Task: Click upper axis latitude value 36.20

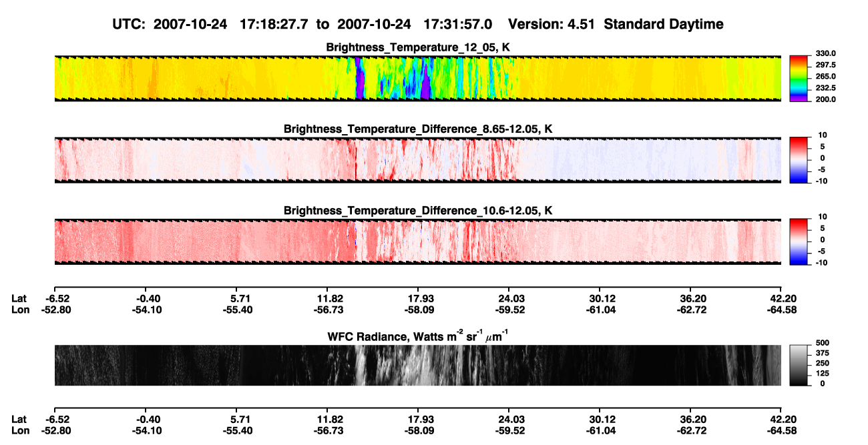Action: point(694,298)
